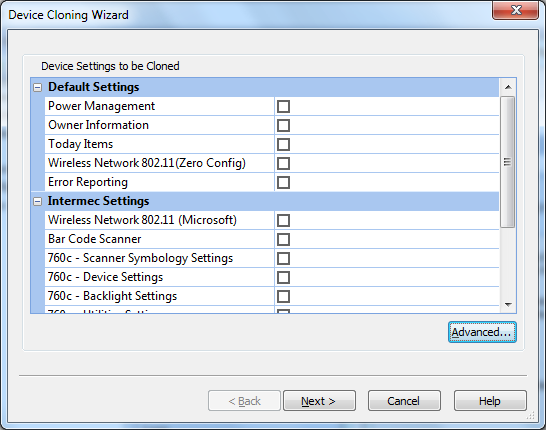The image size is (546, 430).
Task: Enable the Power Management checkbox
Action: click(283, 107)
